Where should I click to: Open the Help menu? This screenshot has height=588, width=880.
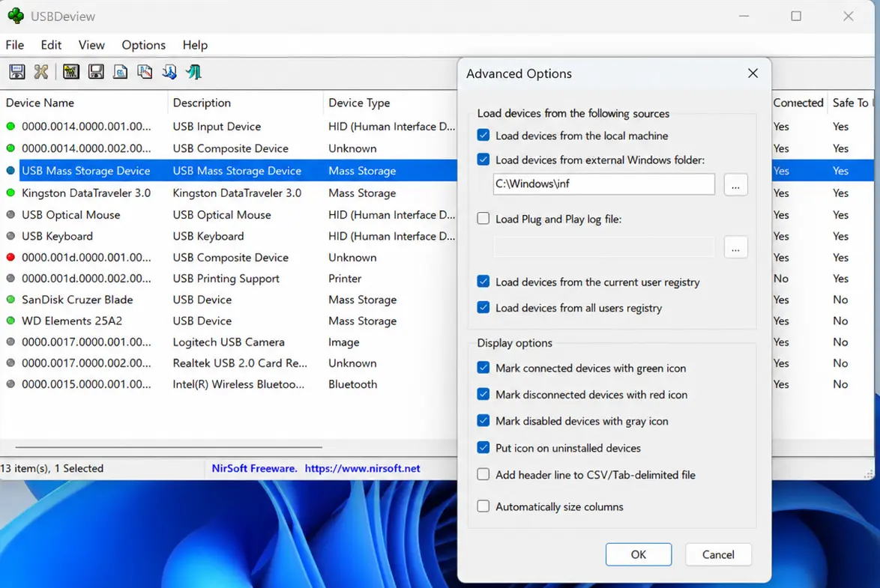coord(196,45)
